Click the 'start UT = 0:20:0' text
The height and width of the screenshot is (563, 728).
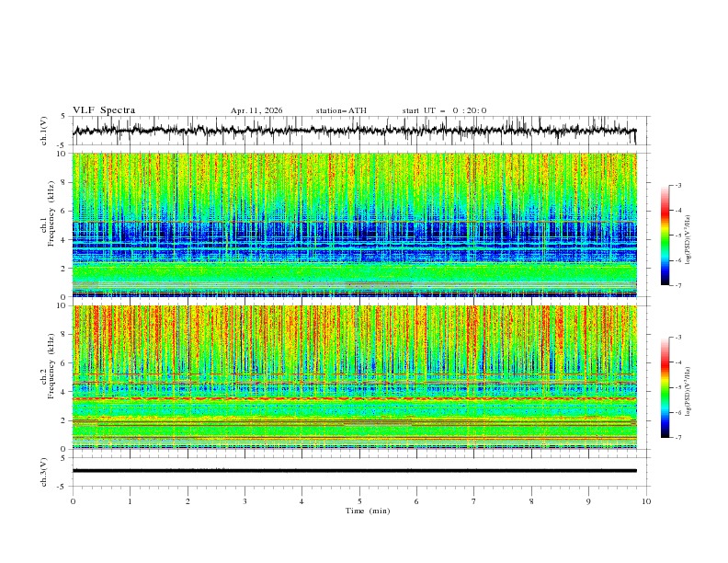pyautogui.click(x=444, y=110)
